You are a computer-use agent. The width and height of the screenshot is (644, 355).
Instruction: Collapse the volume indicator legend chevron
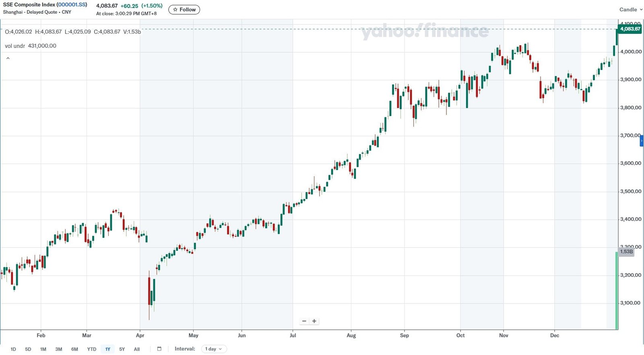[8, 57]
